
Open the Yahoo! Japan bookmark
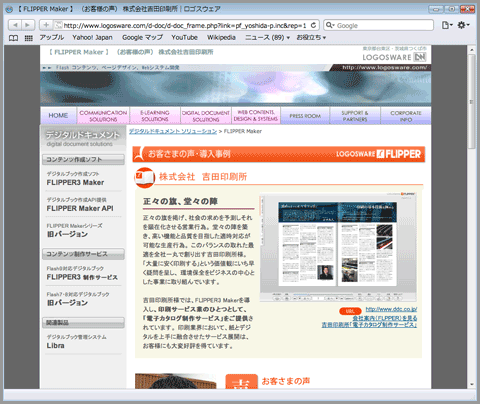(x=92, y=37)
